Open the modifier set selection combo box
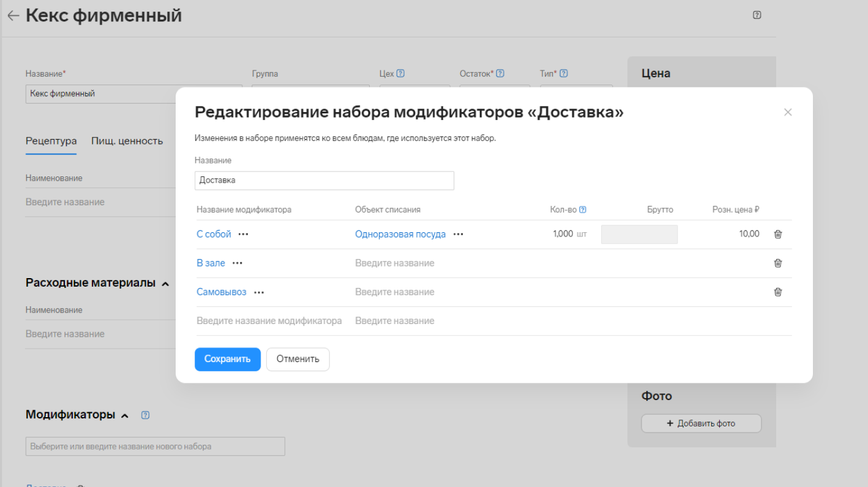 (155, 447)
